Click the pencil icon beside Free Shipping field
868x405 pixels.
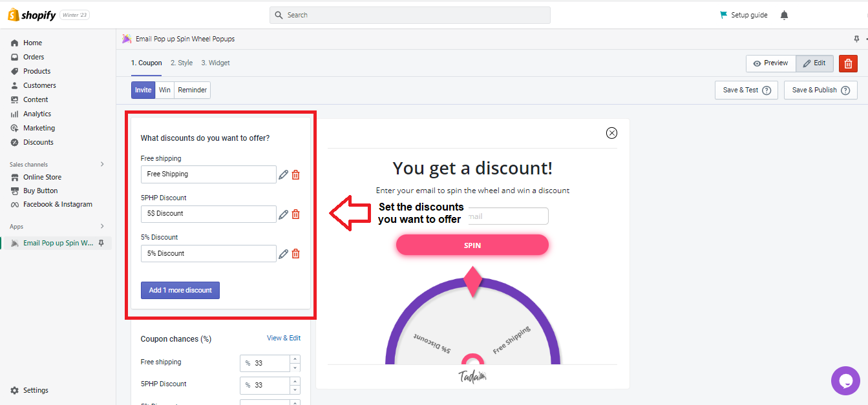pos(283,174)
